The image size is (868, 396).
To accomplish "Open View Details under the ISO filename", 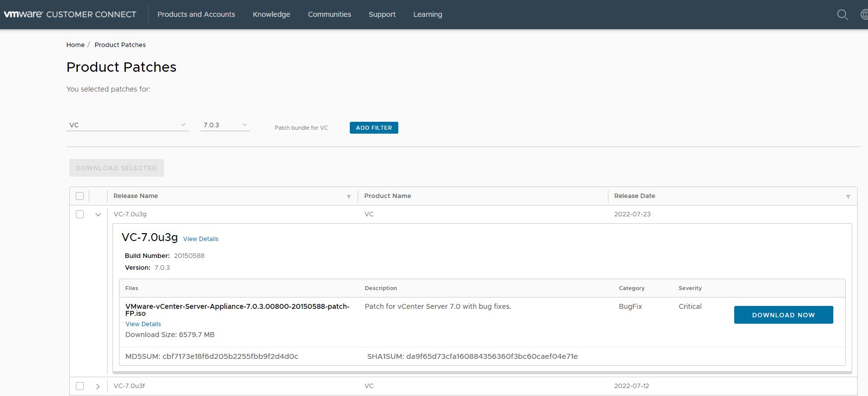I will (143, 324).
